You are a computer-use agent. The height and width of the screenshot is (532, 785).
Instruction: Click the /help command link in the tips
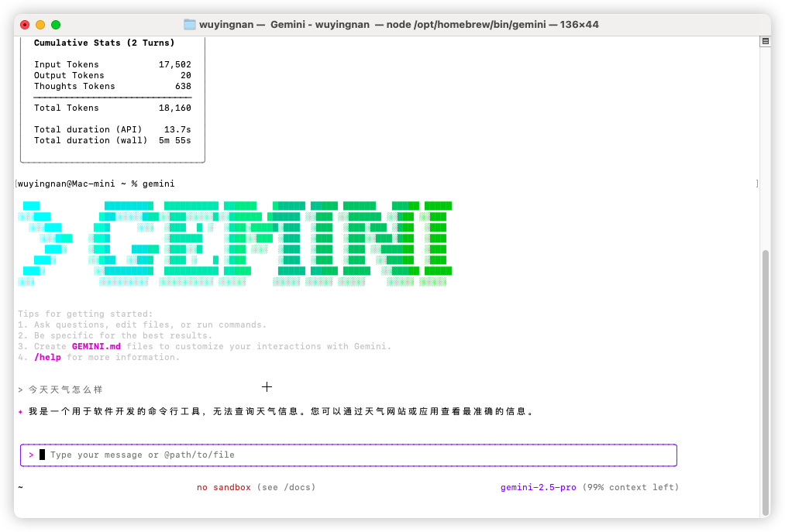46,357
